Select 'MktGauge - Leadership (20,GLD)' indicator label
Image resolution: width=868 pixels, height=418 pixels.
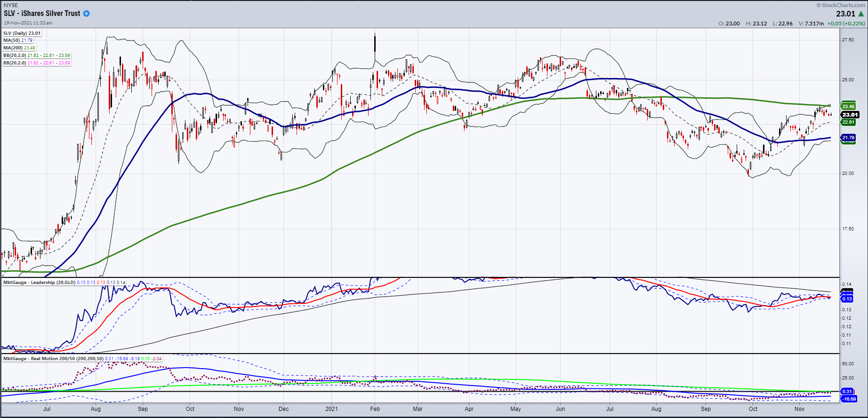pos(40,283)
